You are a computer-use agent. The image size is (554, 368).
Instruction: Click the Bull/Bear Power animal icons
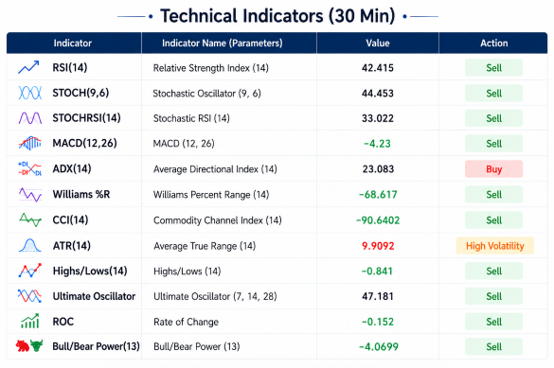[29, 346]
